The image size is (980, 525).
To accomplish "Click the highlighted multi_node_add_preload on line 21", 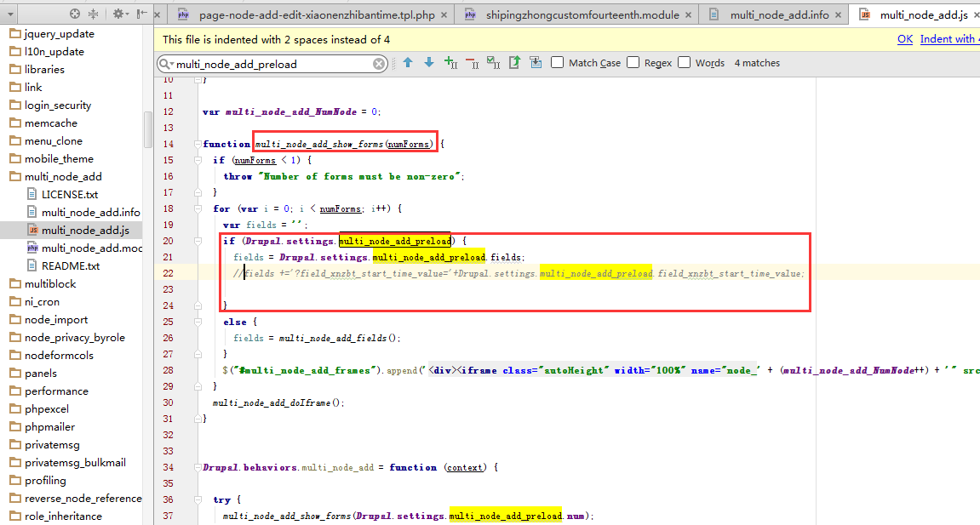I will [429, 257].
